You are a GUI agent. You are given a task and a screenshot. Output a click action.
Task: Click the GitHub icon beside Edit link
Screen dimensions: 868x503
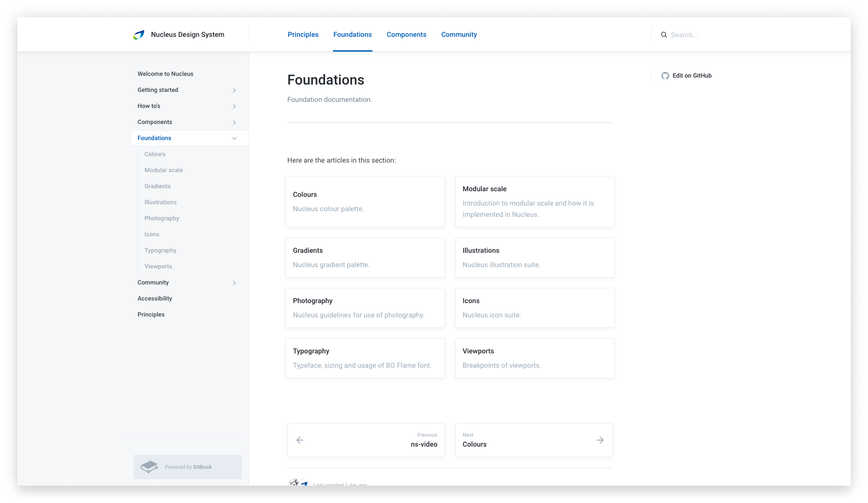[665, 76]
